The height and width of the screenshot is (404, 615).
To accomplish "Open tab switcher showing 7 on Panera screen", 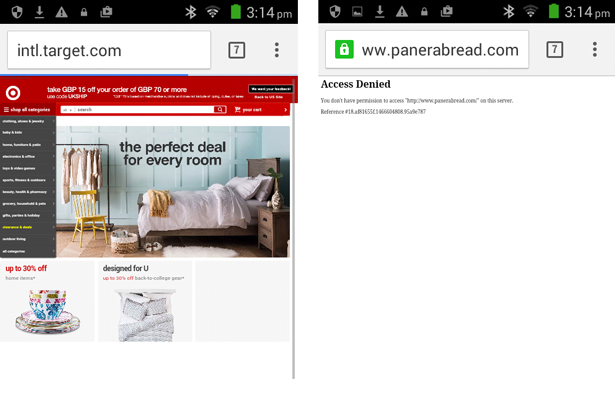I will point(554,50).
